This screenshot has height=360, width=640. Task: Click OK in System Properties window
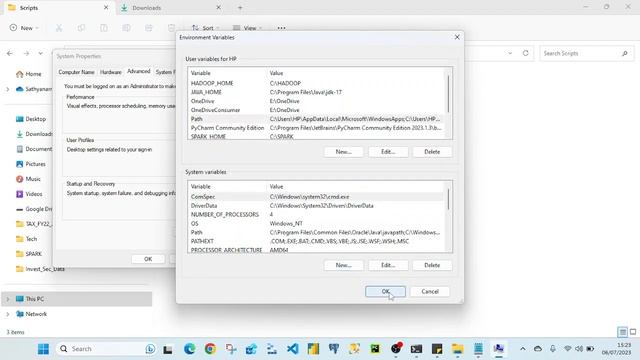[148, 259]
